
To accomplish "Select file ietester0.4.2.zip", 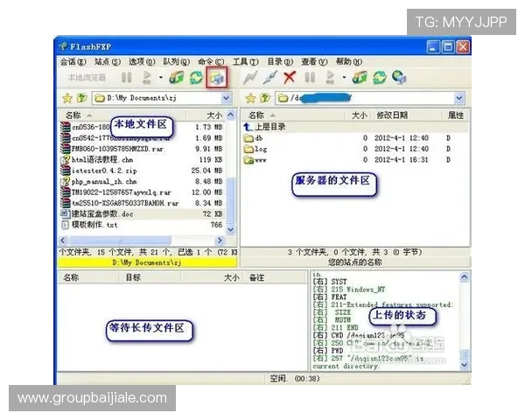I will (x=143, y=171).
